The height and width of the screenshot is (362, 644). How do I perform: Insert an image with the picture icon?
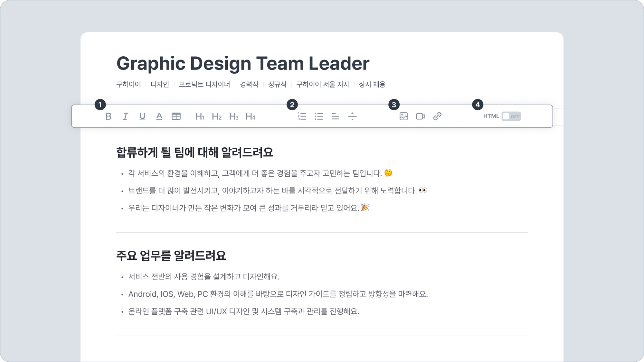click(x=403, y=116)
